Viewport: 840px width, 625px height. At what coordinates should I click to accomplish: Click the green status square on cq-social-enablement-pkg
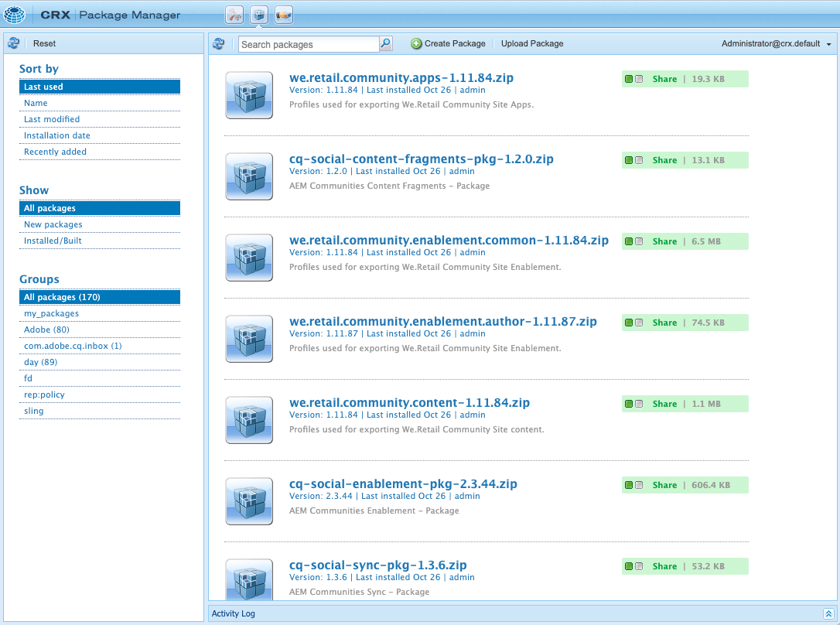(x=629, y=485)
